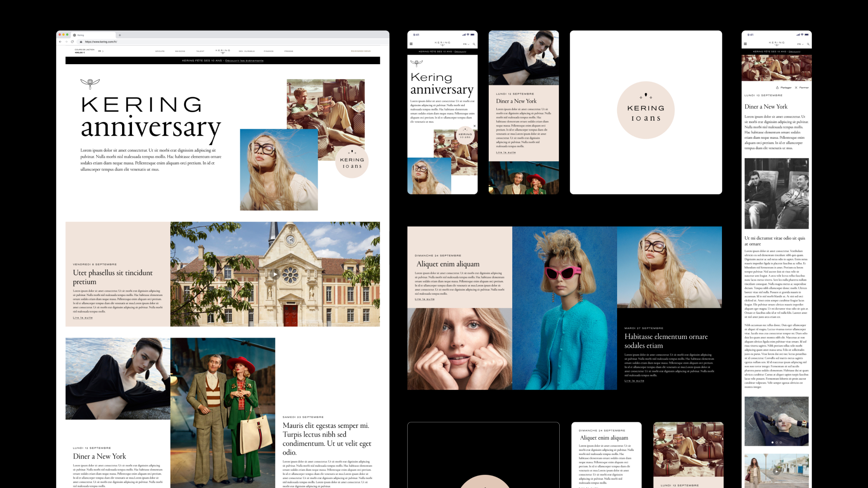Viewport: 868px width, 488px height.
Task: Tap the Fermer X icon to close the article
Action: (796, 88)
